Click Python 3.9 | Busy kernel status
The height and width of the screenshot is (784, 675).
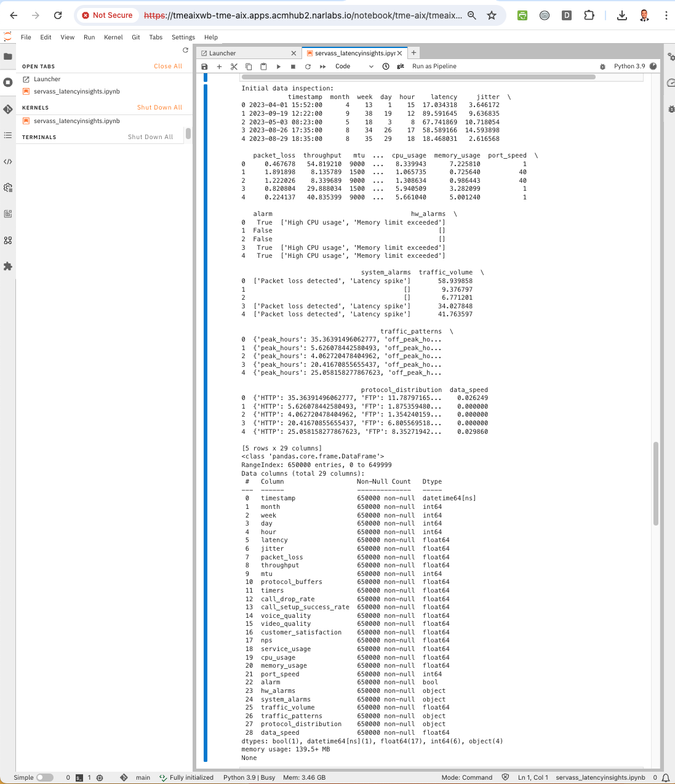tap(249, 777)
